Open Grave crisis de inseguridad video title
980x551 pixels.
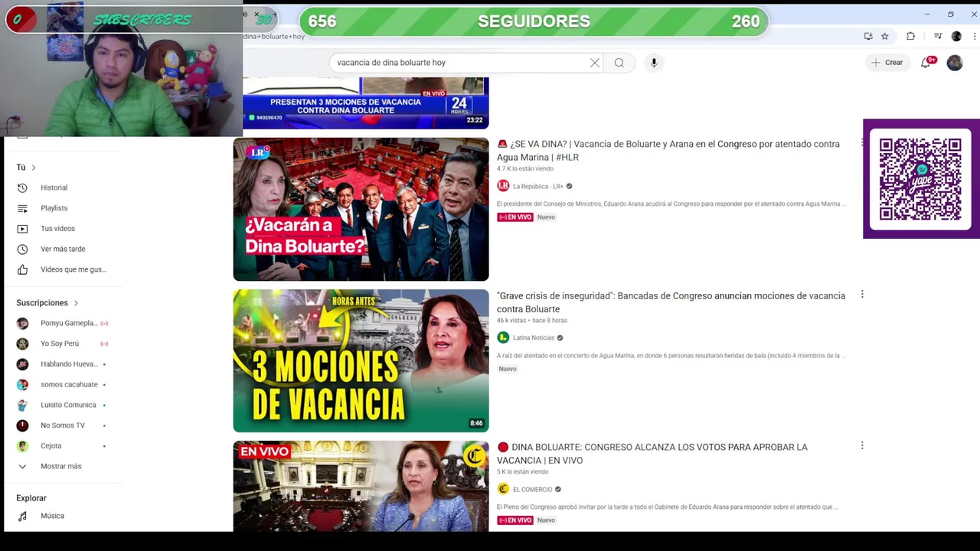click(671, 302)
